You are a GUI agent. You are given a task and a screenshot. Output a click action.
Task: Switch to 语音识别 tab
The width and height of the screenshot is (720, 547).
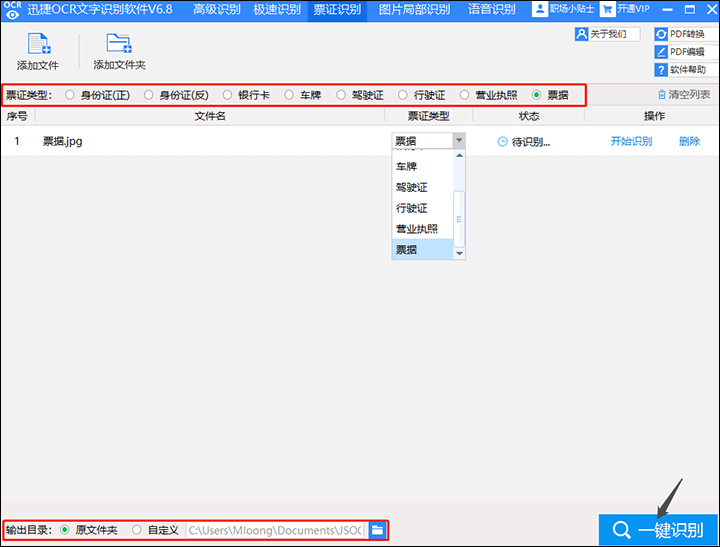coord(491,9)
